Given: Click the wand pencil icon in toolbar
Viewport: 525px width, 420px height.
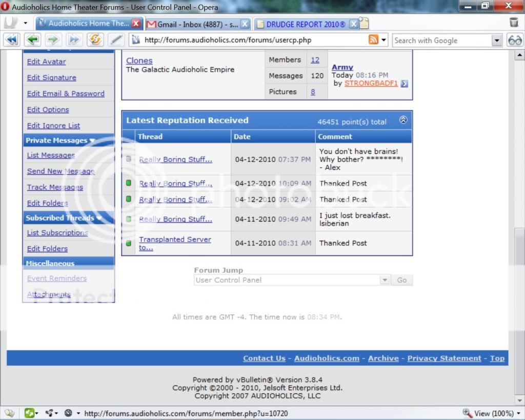Looking at the screenshot, I should (116, 40).
